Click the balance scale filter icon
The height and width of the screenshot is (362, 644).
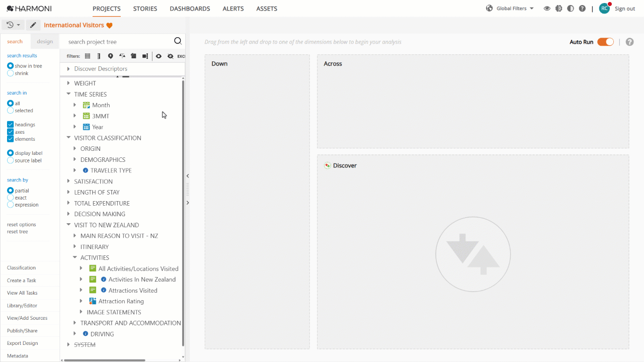[x=122, y=56]
